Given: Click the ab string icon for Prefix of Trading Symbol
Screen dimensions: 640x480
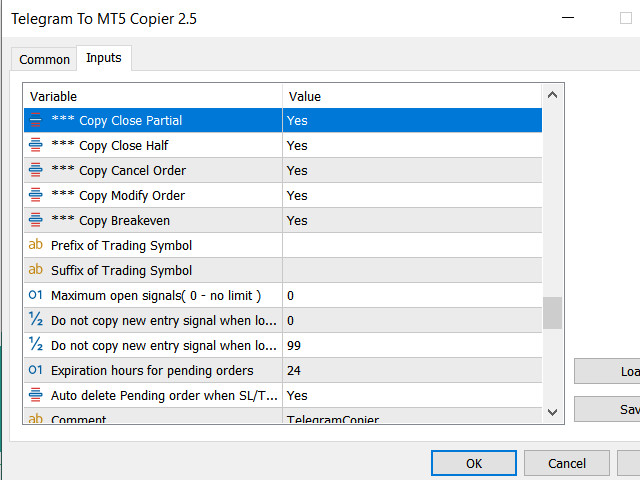Looking at the screenshot, I should point(36,244).
